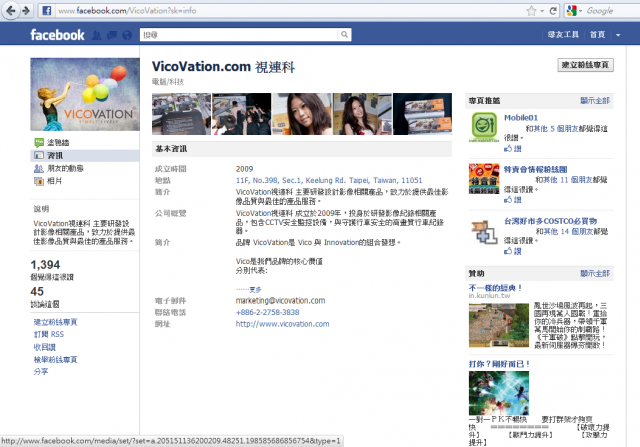Show all recommended pages link
The image size is (640, 447).
point(595,100)
